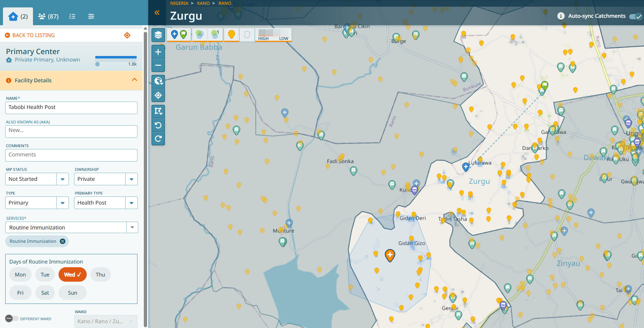This screenshot has height=328, width=644.
Task: Open the checklist tab
Action: click(72, 16)
